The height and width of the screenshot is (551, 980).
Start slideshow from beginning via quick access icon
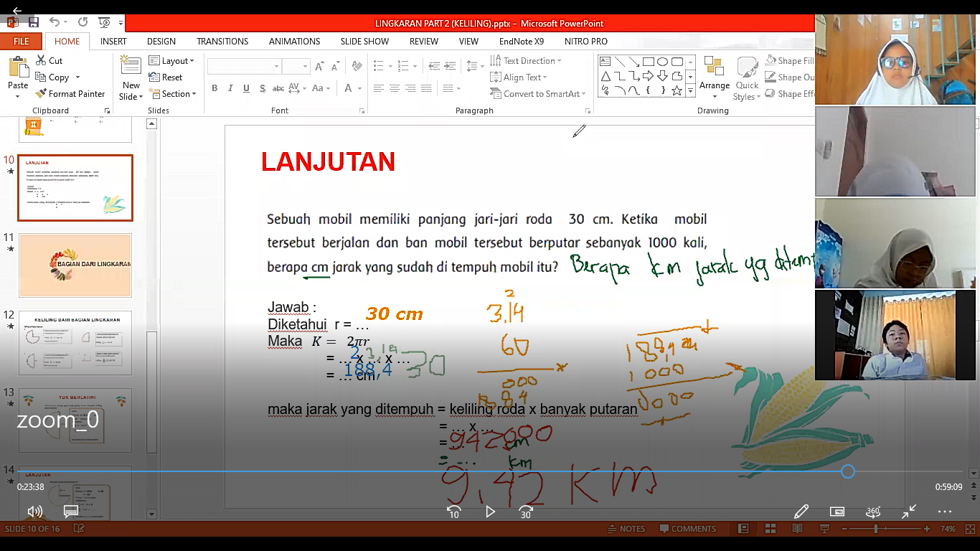click(x=104, y=22)
